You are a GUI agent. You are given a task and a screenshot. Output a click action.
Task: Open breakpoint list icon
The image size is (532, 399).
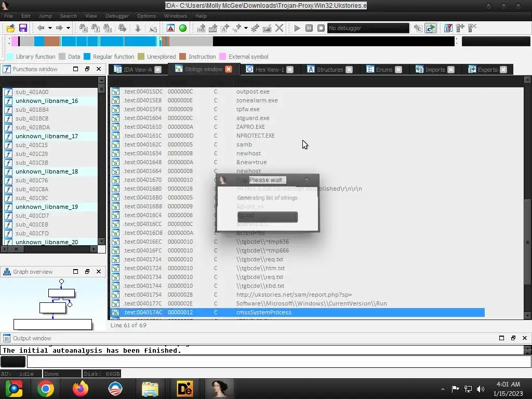click(x=448, y=28)
